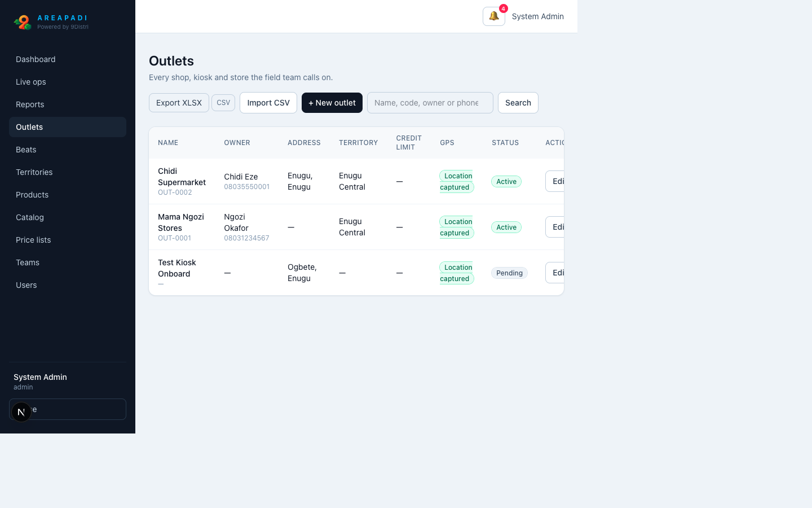Click the Import CSV button

pos(268,103)
